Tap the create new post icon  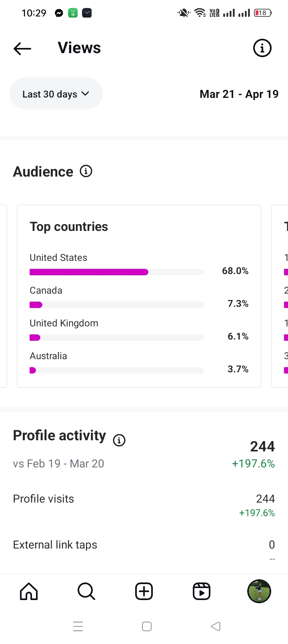click(144, 591)
